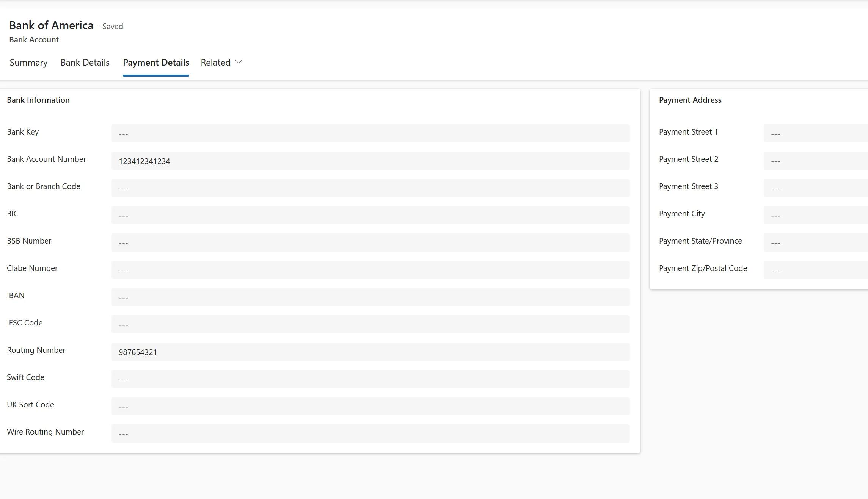Viewport: 868px width, 499px height.
Task: Click the BSB Number field
Action: [370, 242]
